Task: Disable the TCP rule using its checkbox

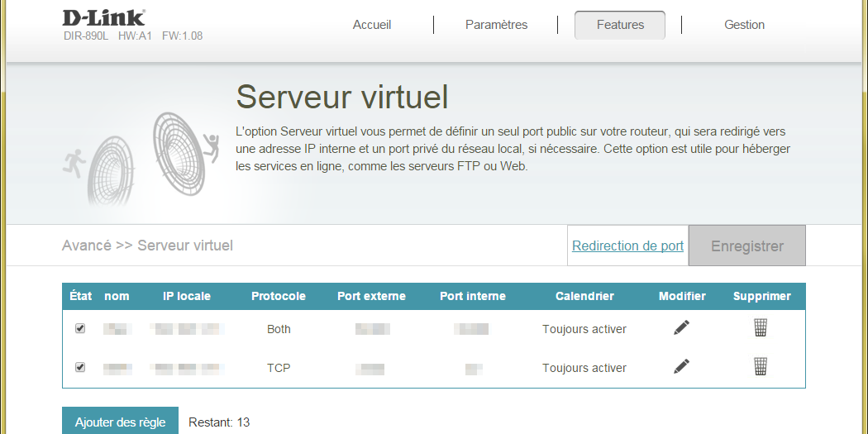Action: coord(80,367)
